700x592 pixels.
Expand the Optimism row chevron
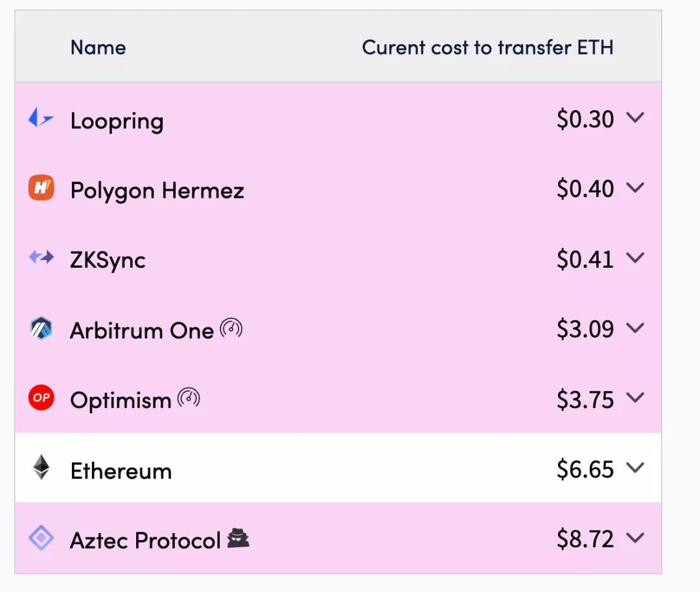[635, 397]
